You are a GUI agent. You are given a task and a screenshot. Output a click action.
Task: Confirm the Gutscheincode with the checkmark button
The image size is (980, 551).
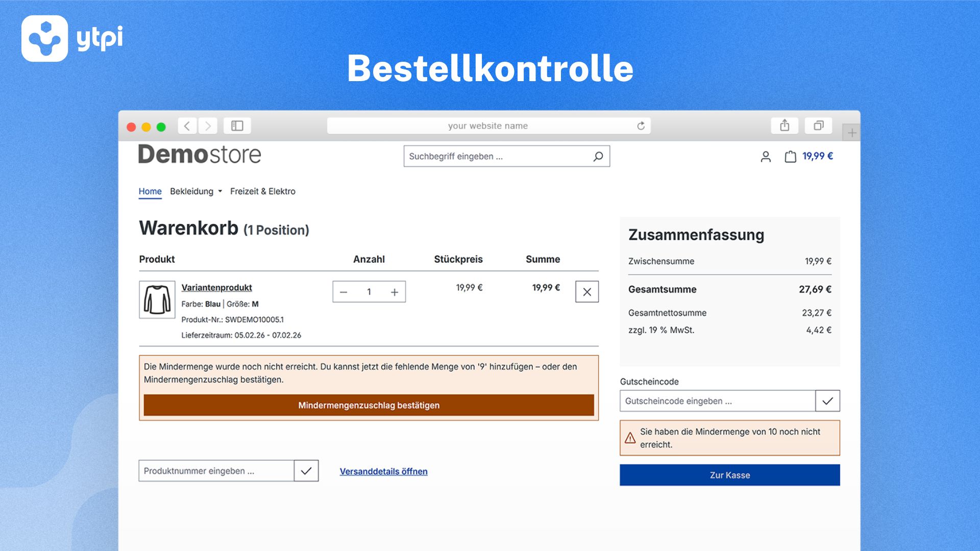click(827, 401)
